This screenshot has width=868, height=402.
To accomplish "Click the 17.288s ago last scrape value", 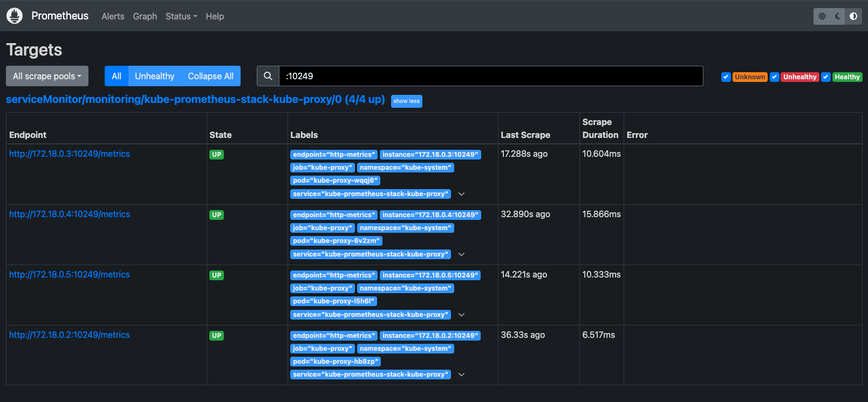I will (x=524, y=154).
